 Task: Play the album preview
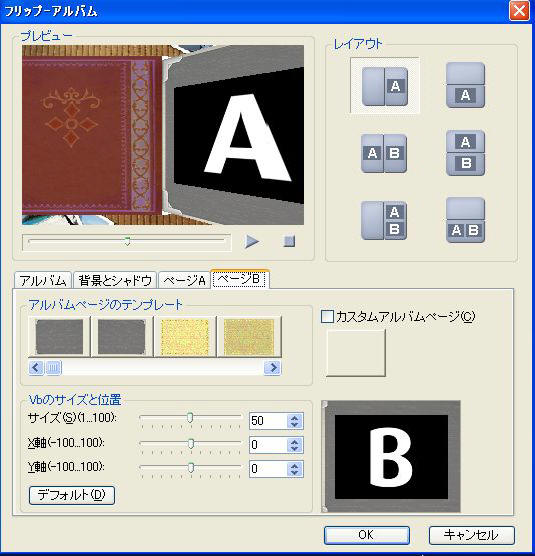[252, 241]
